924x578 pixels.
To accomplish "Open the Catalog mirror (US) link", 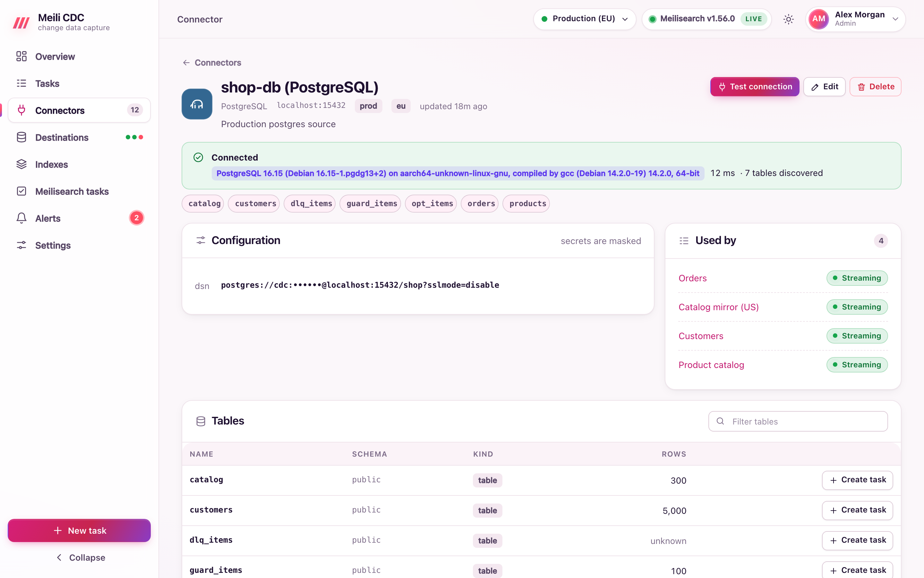I will [719, 307].
